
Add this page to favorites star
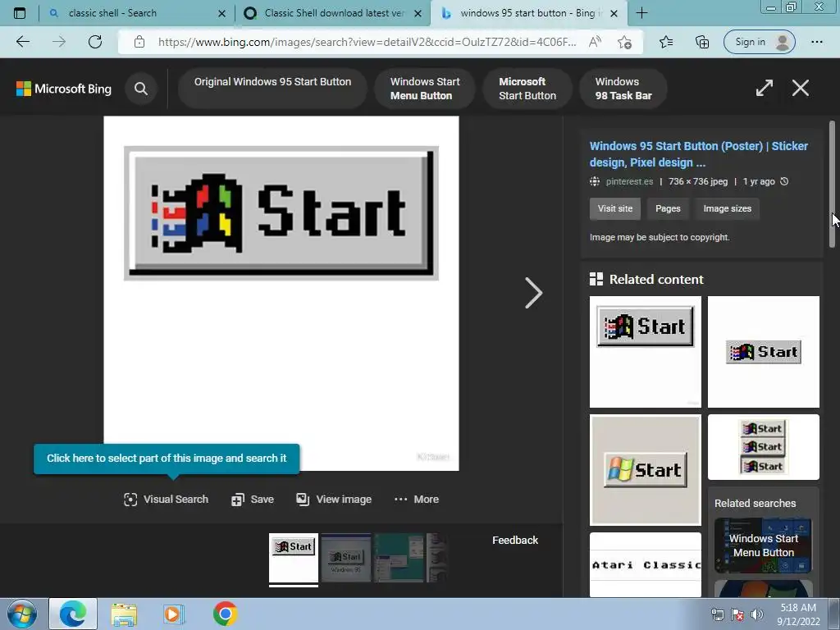tap(624, 42)
